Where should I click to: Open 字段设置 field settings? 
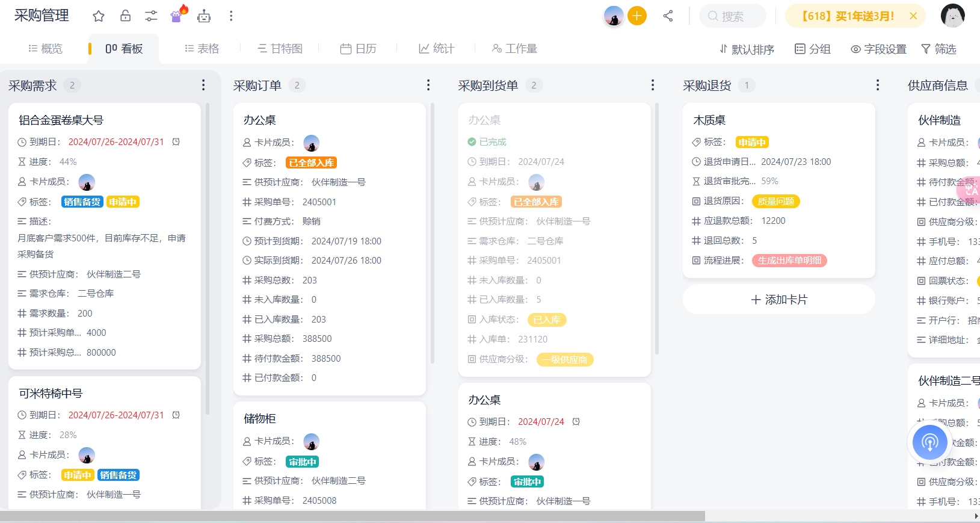click(878, 49)
